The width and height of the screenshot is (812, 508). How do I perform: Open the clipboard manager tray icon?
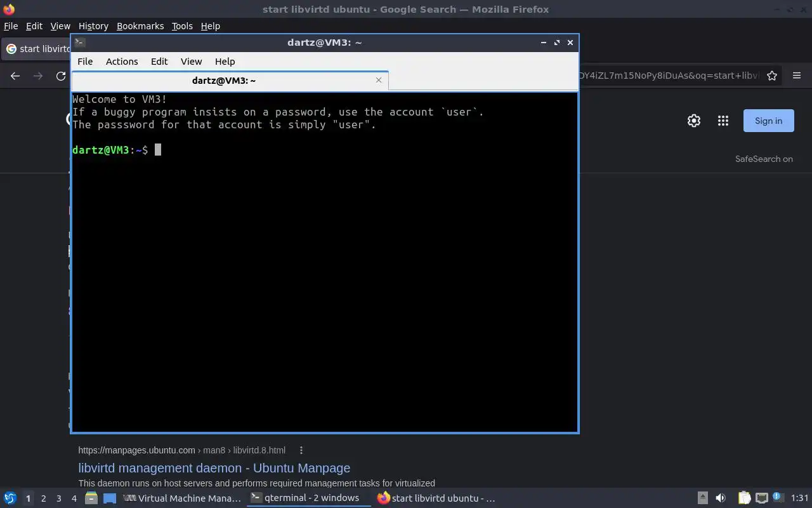744,498
